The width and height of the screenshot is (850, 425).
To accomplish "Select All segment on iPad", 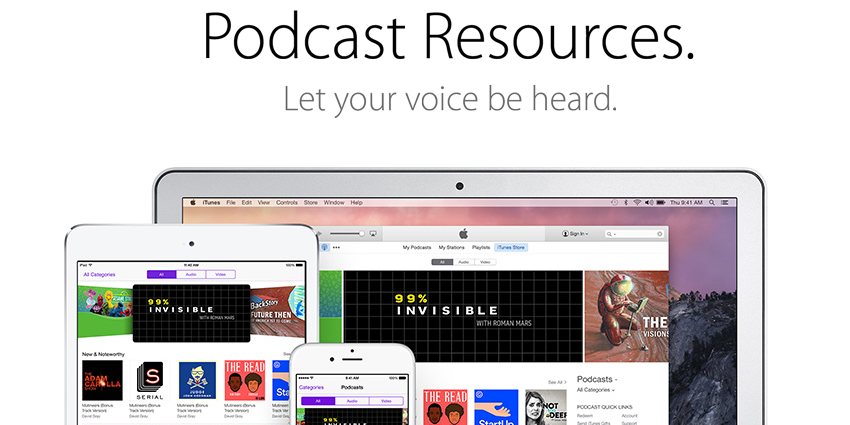I will pyautogui.click(x=162, y=275).
